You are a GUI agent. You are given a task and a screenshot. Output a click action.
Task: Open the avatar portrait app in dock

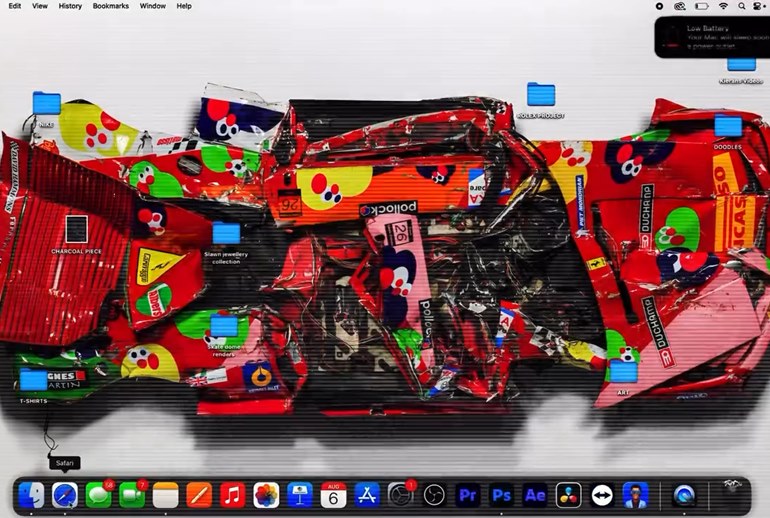(635, 495)
